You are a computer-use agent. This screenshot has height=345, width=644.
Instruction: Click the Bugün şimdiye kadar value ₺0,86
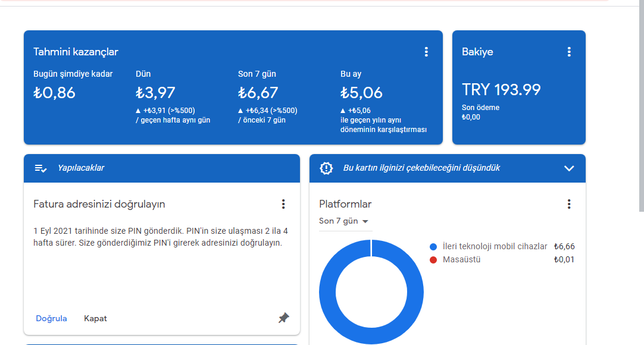(54, 93)
